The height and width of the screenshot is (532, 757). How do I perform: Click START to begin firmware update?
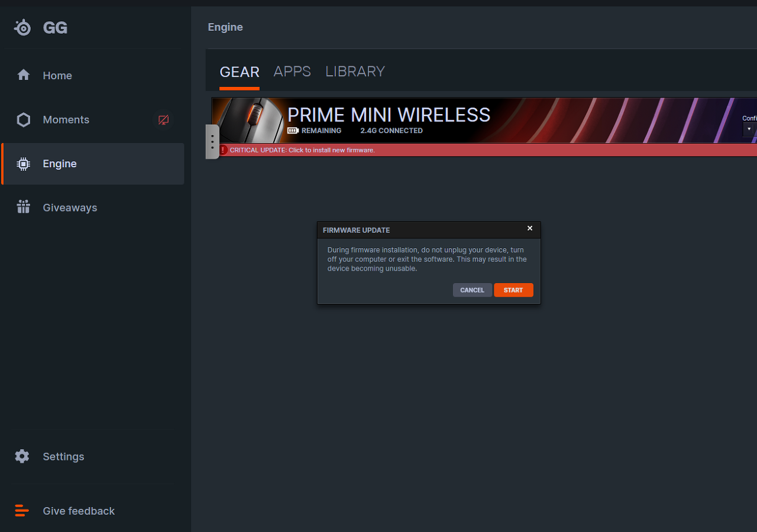point(513,290)
